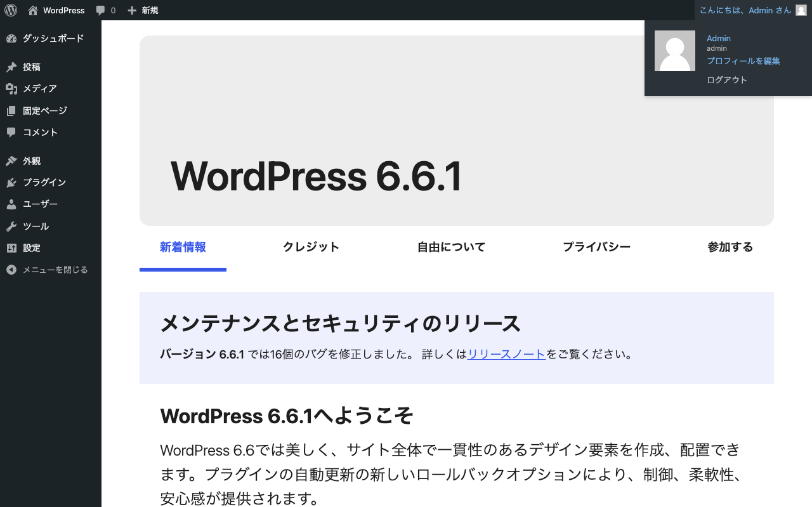The height and width of the screenshot is (507, 812).
Task: Click the wrench icon next to ツール
Action: (x=11, y=227)
